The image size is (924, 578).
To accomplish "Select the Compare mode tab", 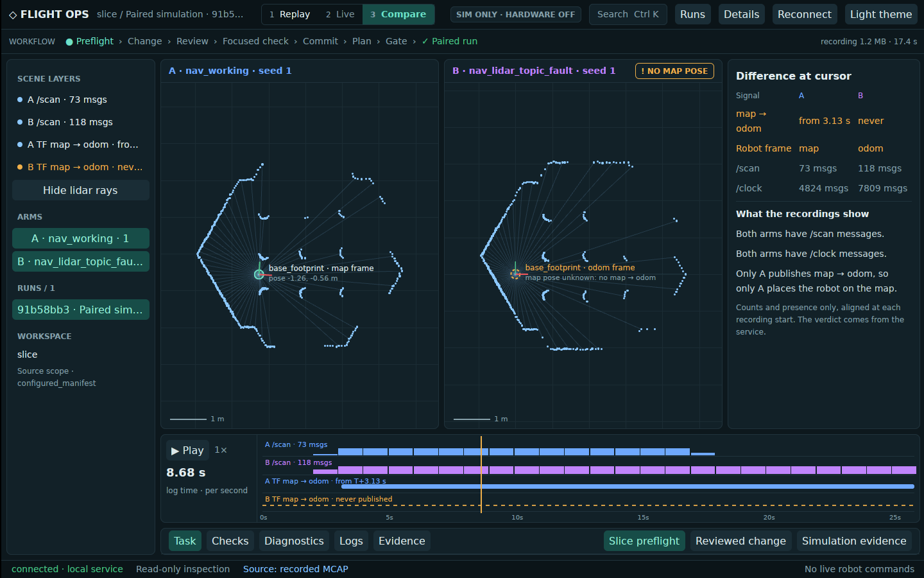I will click(x=398, y=14).
